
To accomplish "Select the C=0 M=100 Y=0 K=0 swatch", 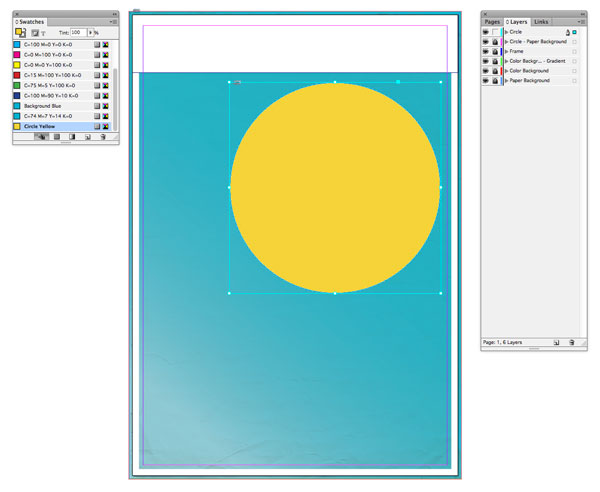I will click(62, 55).
